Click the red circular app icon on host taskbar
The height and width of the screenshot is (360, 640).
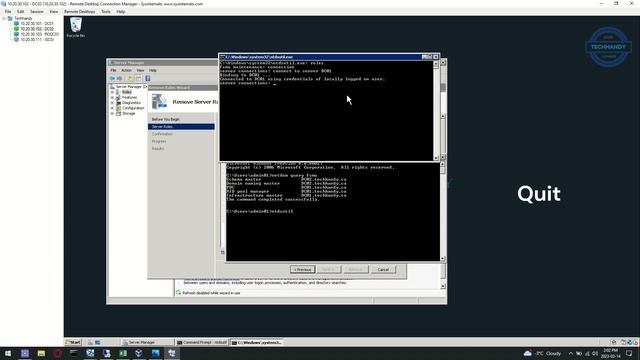click(57, 353)
